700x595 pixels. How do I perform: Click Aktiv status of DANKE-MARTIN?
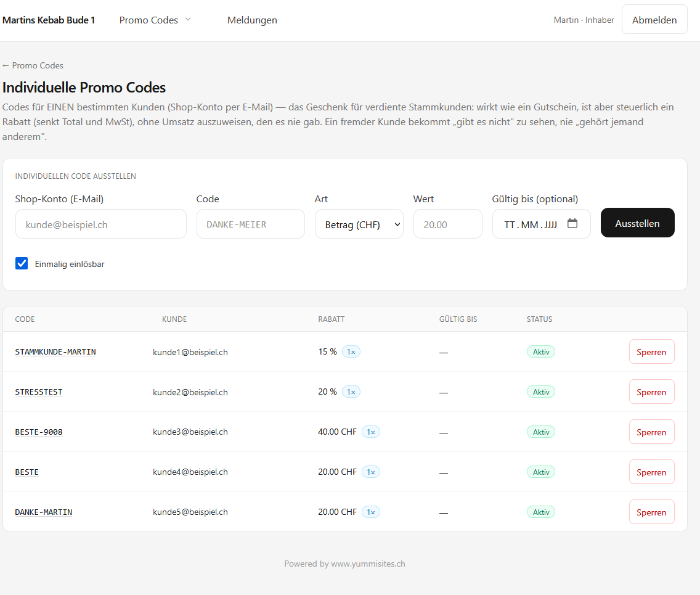point(541,512)
